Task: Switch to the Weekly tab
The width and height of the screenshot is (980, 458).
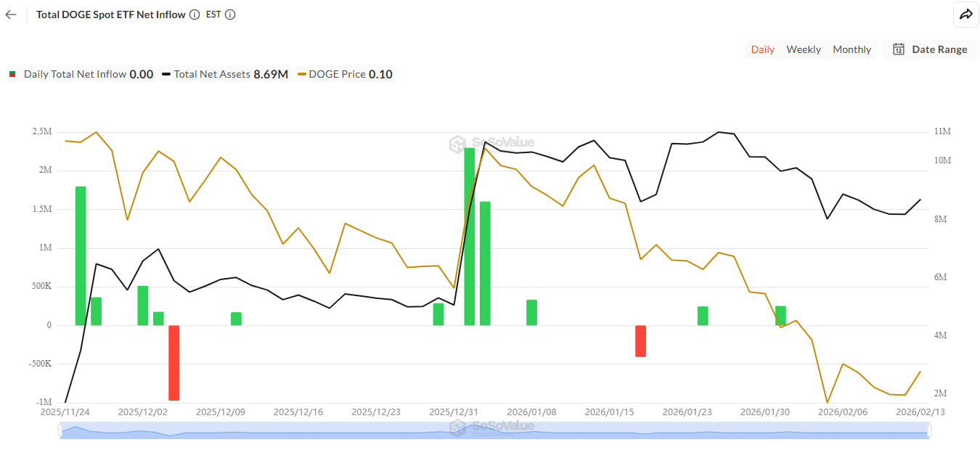Action: coord(804,49)
